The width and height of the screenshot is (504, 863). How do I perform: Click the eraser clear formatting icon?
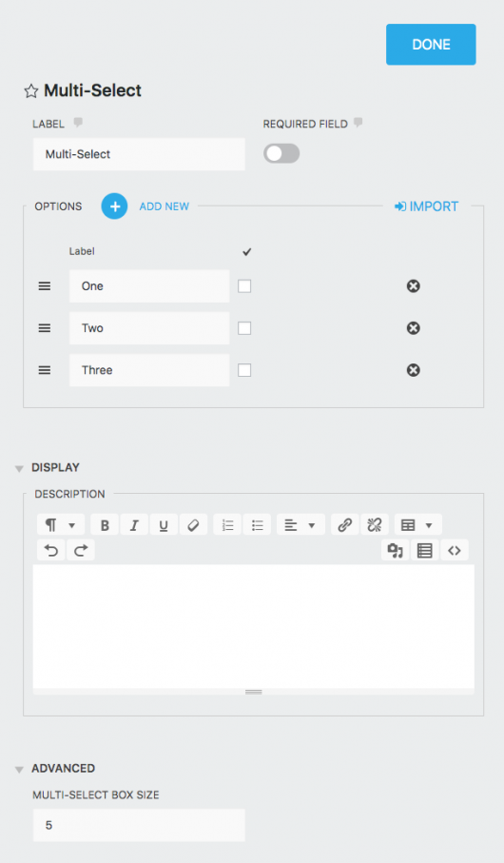pos(193,525)
